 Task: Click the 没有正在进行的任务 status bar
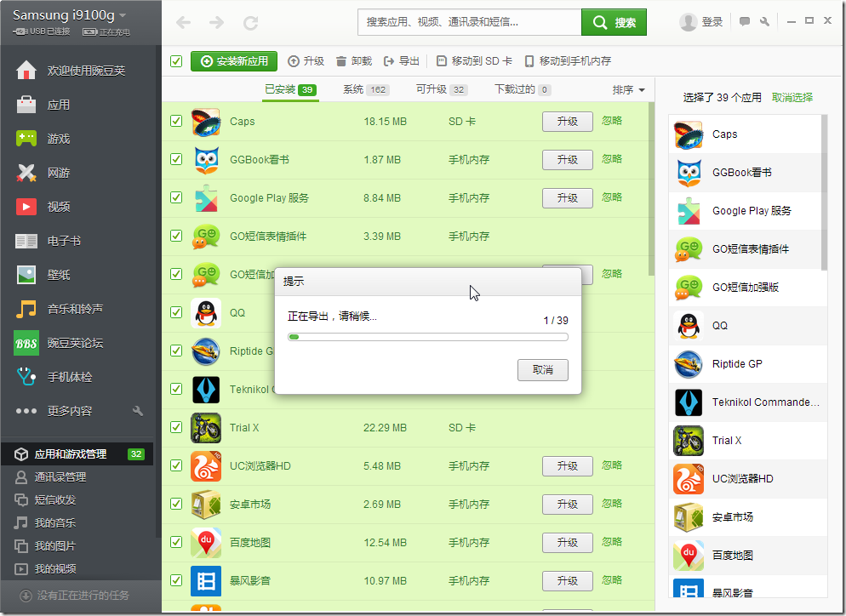click(x=81, y=596)
